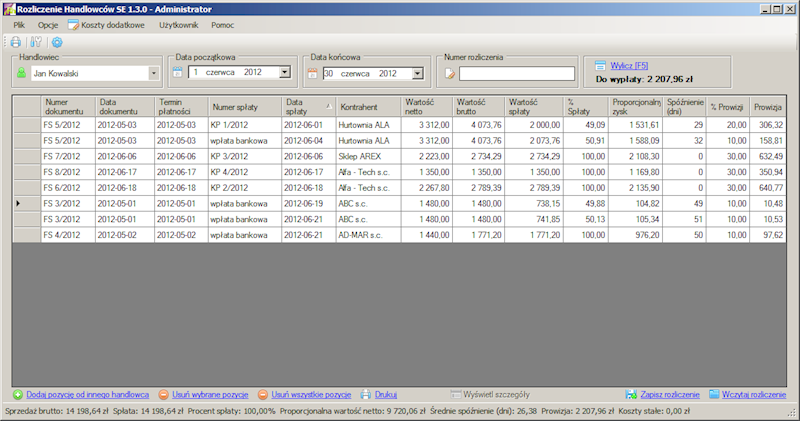Click Dodaj pozycję od innego handlowca link
Viewport: 800px width, 421px height.
point(88,394)
